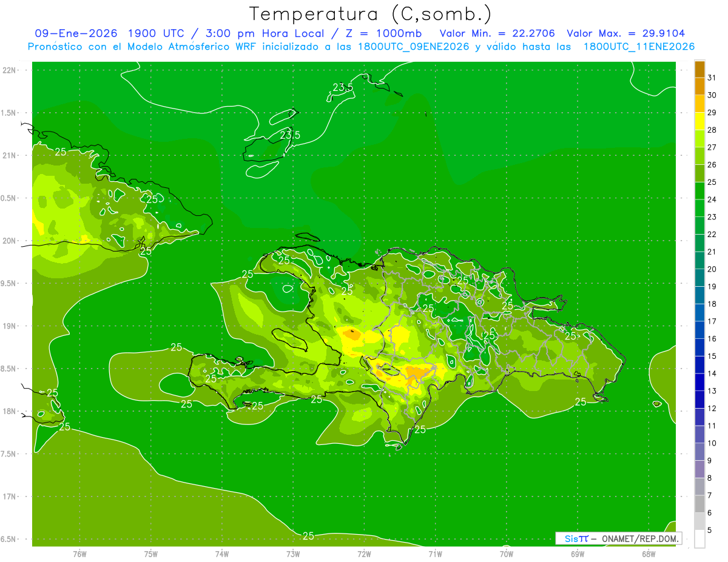Click the Z = 1000mb level text
728x562 pixels.
[x=394, y=33]
